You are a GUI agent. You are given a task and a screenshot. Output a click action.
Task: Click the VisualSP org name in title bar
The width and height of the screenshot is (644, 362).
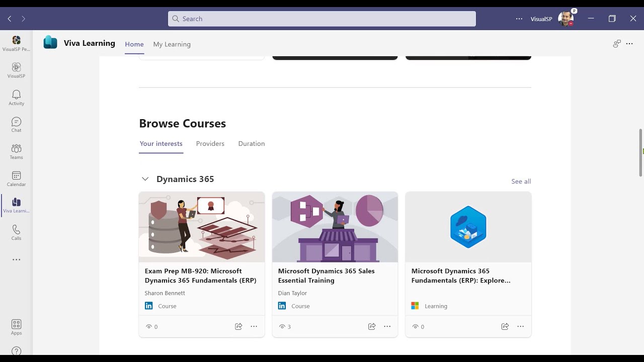point(541,19)
